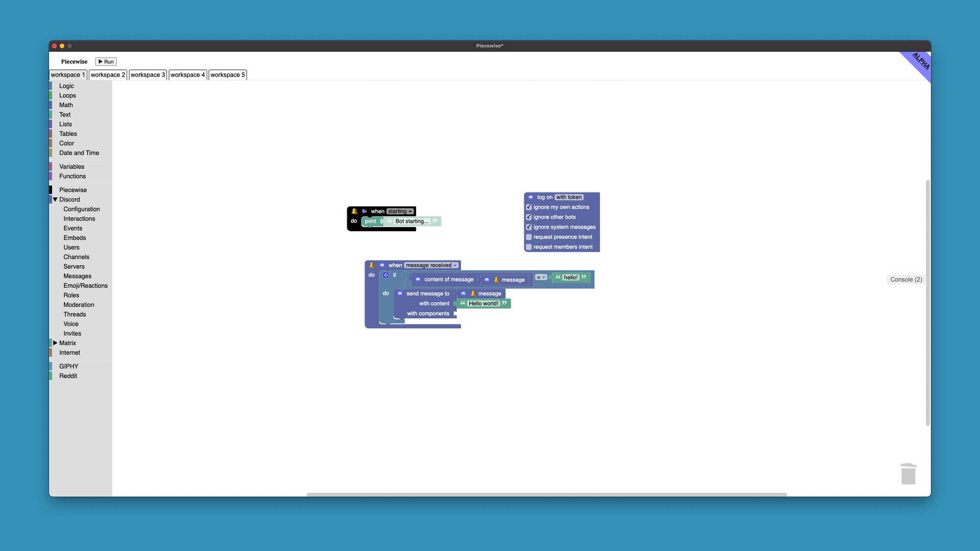Click bell icon on 'when starting' block
The height and width of the screenshot is (551, 980).
point(354,211)
